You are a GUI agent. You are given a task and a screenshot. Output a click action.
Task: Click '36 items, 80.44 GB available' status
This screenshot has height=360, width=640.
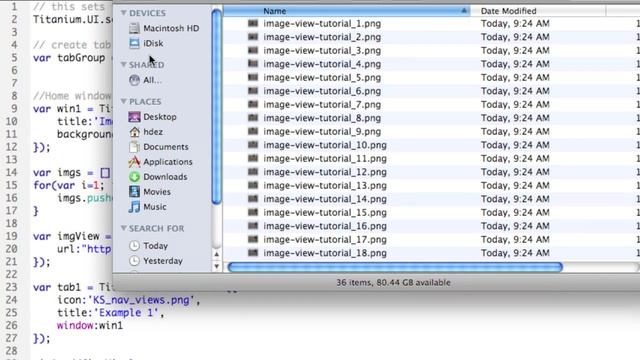click(393, 282)
